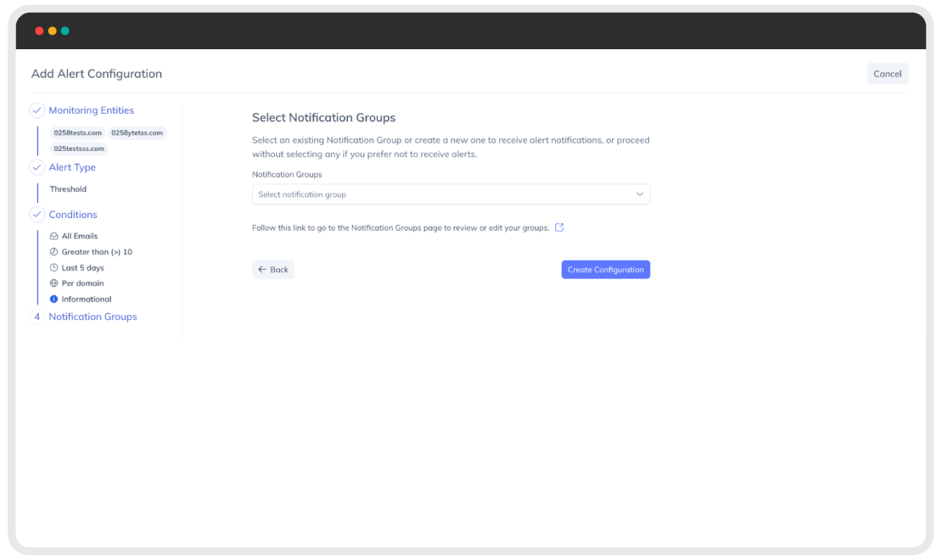Screen dimensions: 942x560
Task: Cancel the alert configuration
Action: [x=888, y=74]
